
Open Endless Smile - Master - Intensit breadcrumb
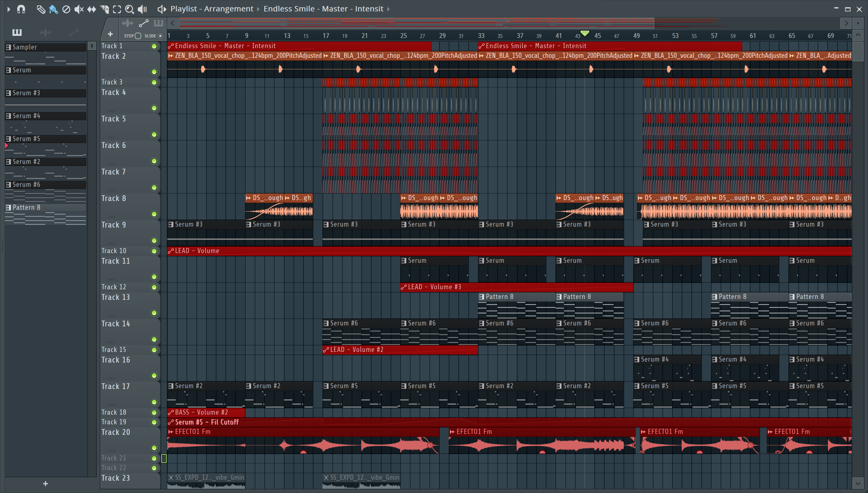[x=323, y=9]
